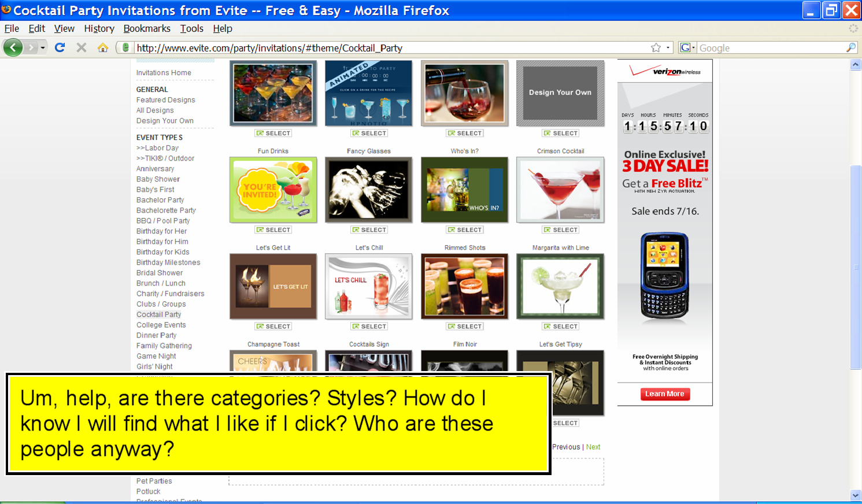Click the Margarita with Lime thumbnail
The width and height of the screenshot is (862, 504).
coord(560,286)
